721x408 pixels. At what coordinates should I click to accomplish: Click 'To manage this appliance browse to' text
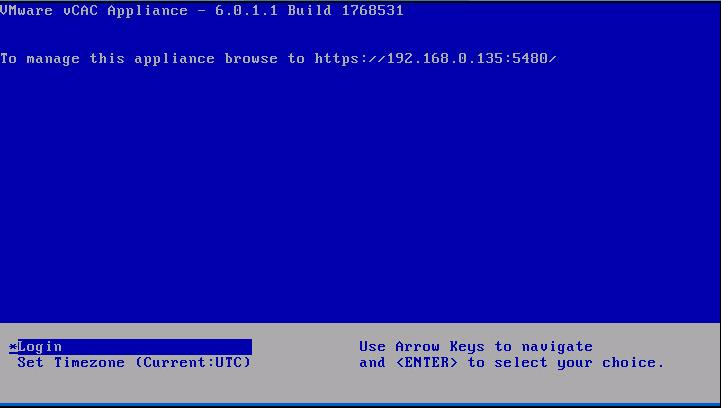152,59
